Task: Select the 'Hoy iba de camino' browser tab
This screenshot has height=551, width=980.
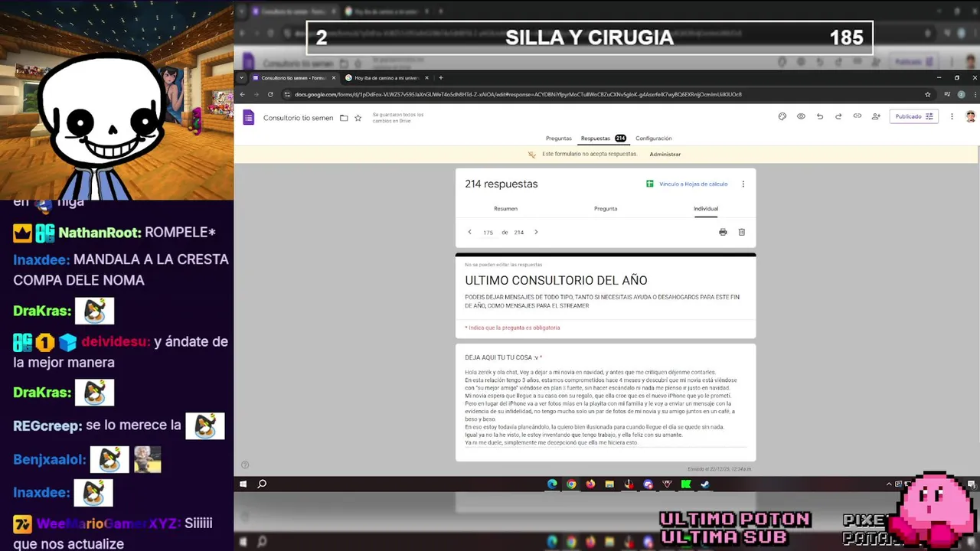Action: coord(387,77)
